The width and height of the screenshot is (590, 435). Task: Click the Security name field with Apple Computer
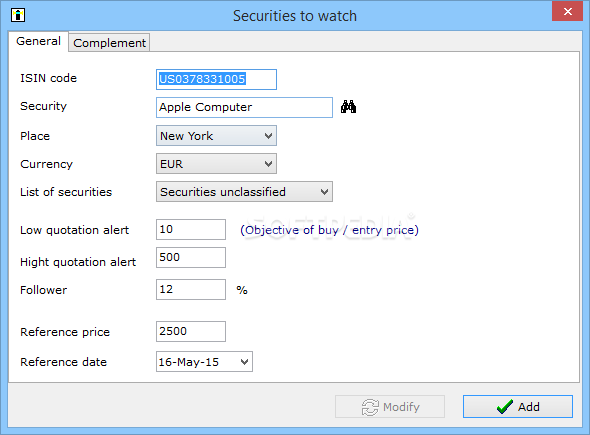pos(244,107)
